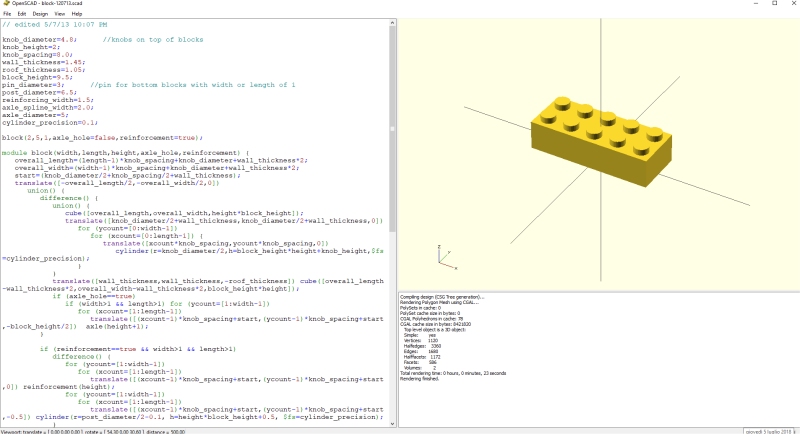
Task: Click the "for (ycount=[0:width-1])" line
Action: tap(128, 228)
